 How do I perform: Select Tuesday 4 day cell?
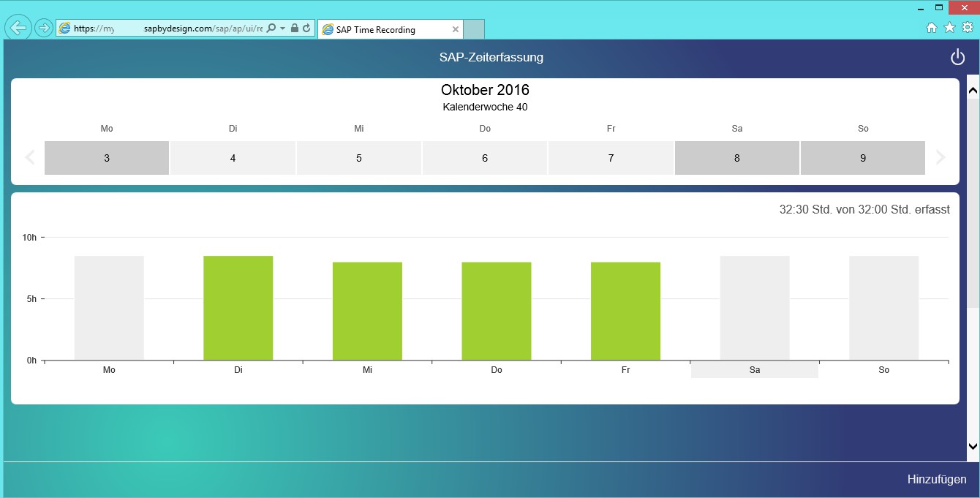233,158
